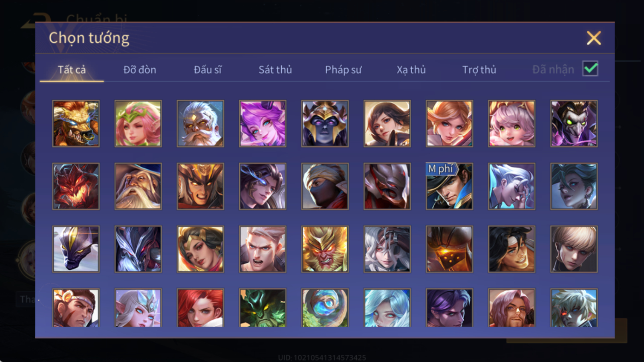Screen dimensions: 644x362
Task: Pick the pink-haired elf with leaf crown
Action: point(138,124)
